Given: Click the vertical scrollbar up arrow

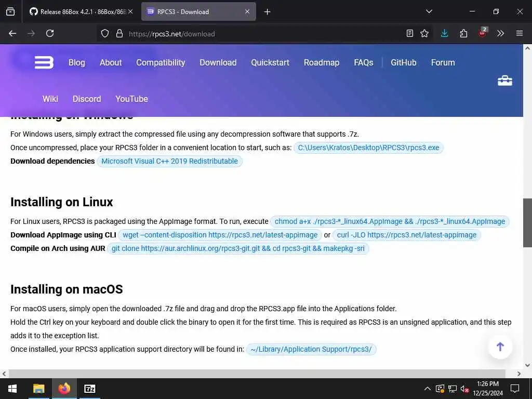Looking at the screenshot, I should [527, 48].
